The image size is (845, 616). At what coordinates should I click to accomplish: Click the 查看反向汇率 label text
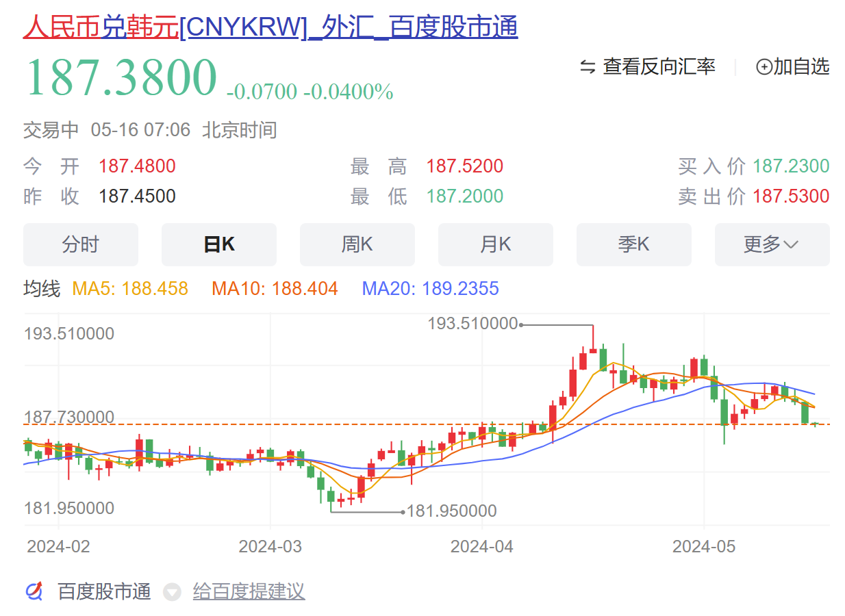tap(659, 66)
